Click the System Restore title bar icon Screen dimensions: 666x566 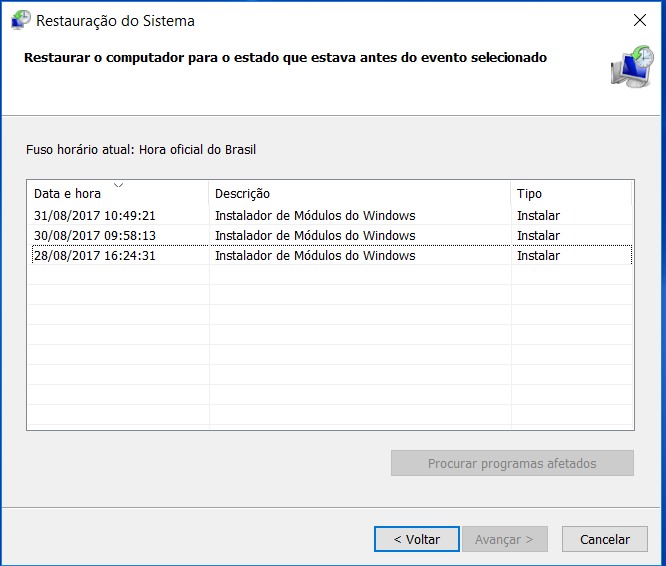tap(20, 20)
